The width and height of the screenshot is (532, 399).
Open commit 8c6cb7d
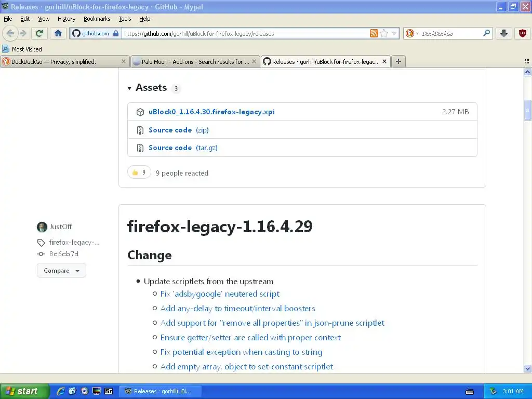click(x=64, y=254)
